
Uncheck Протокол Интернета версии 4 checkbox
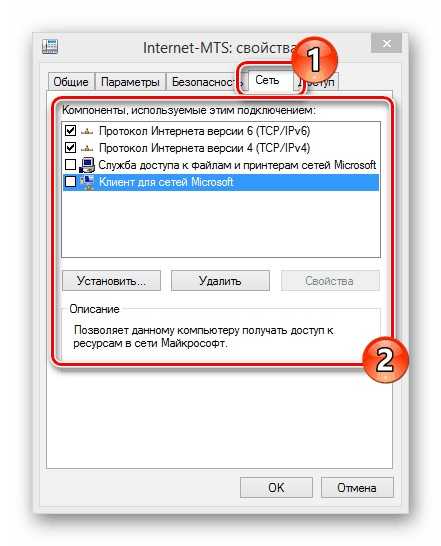click(x=71, y=148)
